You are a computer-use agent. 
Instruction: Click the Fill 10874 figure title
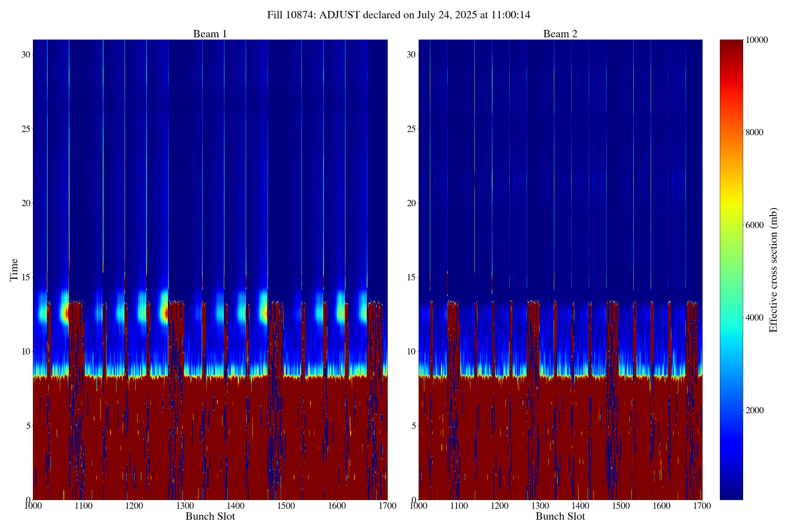(x=398, y=15)
